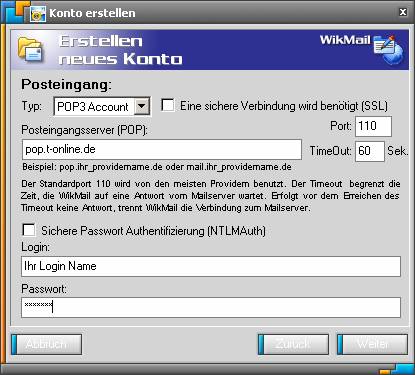Image resolution: width=415 pixels, height=375 pixels.
Task: Click the Posteingangsserver field pop.t-online.de
Action: click(162, 149)
